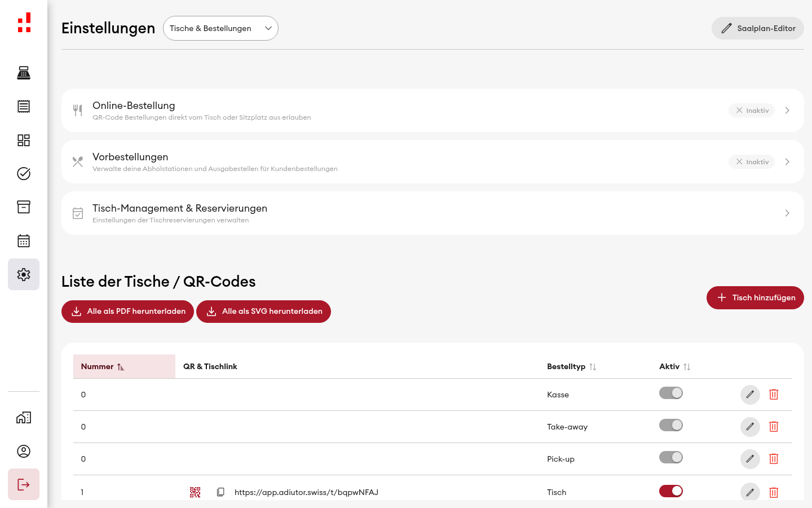
Task: Open the receipts list sidebar icon
Action: point(24,106)
